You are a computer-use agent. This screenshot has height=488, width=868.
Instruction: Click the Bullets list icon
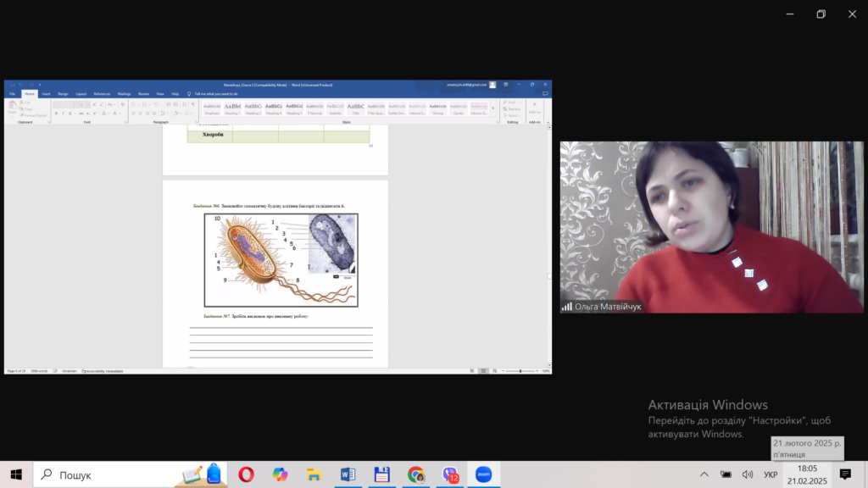tap(135, 104)
